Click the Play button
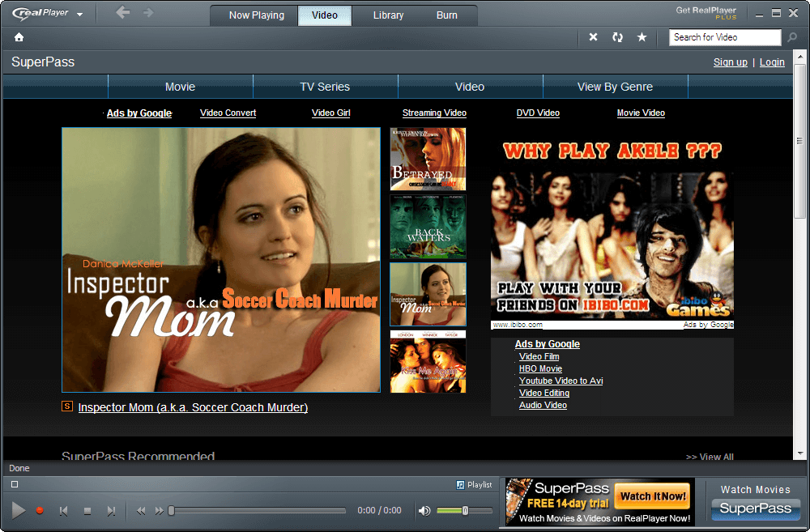 pyautogui.click(x=18, y=510)
